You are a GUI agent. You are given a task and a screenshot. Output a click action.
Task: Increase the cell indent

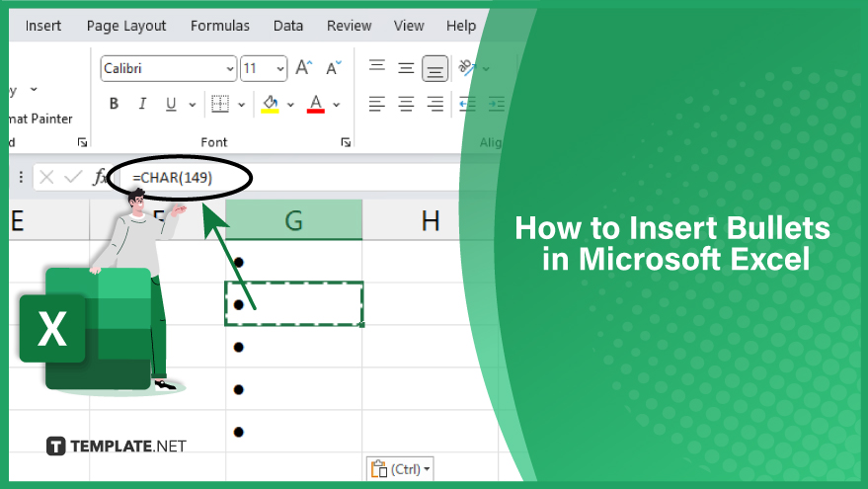(496, 104)
